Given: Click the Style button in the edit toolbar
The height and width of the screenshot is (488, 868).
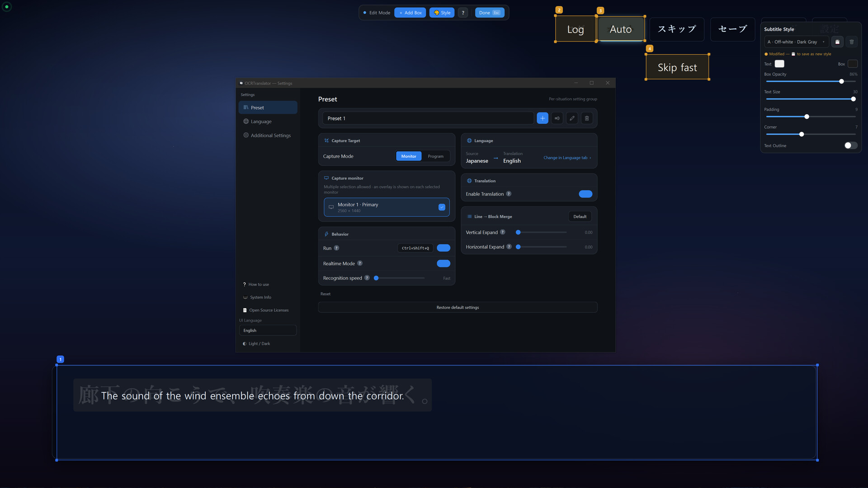Looking at the screenshot, I should (x=442, y=13).
